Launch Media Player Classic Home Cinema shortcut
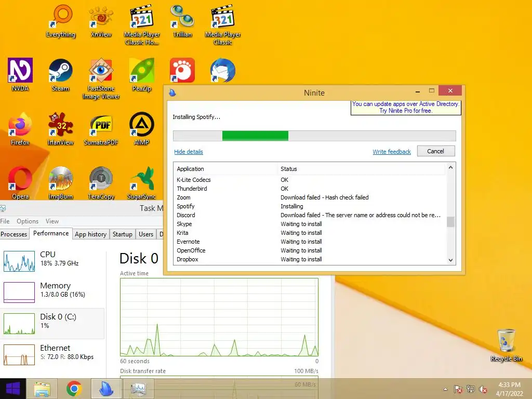532x399 pixels. [141, 25]
